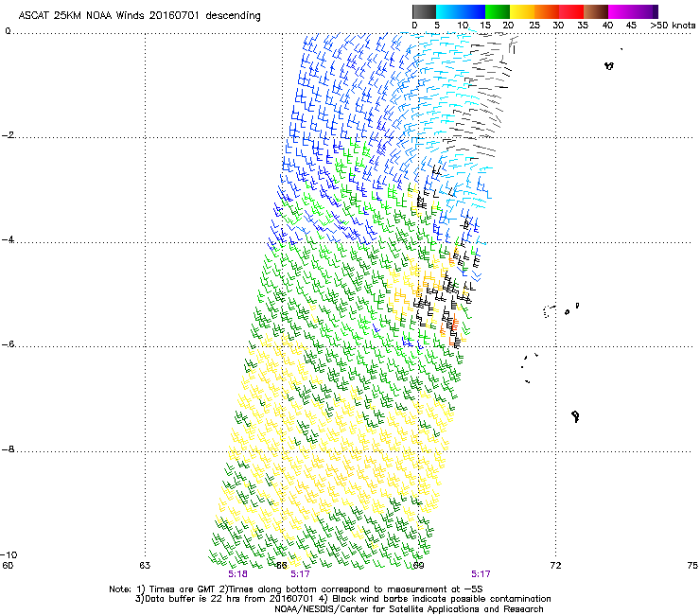The width and height of the screenshot is (700, 615).
Task: Click the "5:17" time label right of longitude 69
Action: click(481, 574)
